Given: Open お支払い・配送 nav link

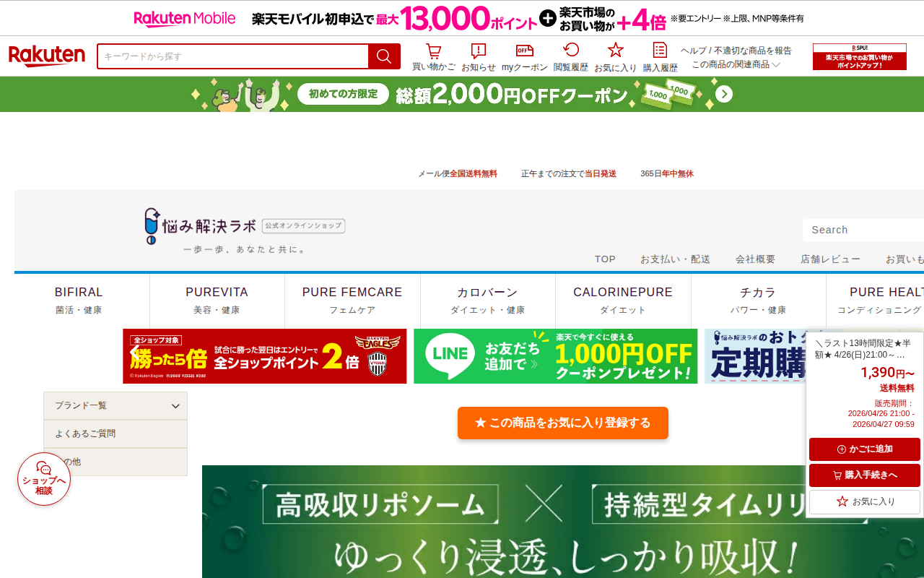Looking at the screenshot, I should coord(675,259).
